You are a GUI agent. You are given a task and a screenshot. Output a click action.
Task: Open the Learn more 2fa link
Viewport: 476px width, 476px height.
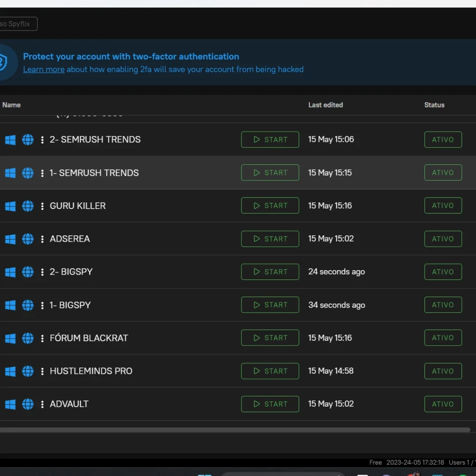click(x=44, y=70)
